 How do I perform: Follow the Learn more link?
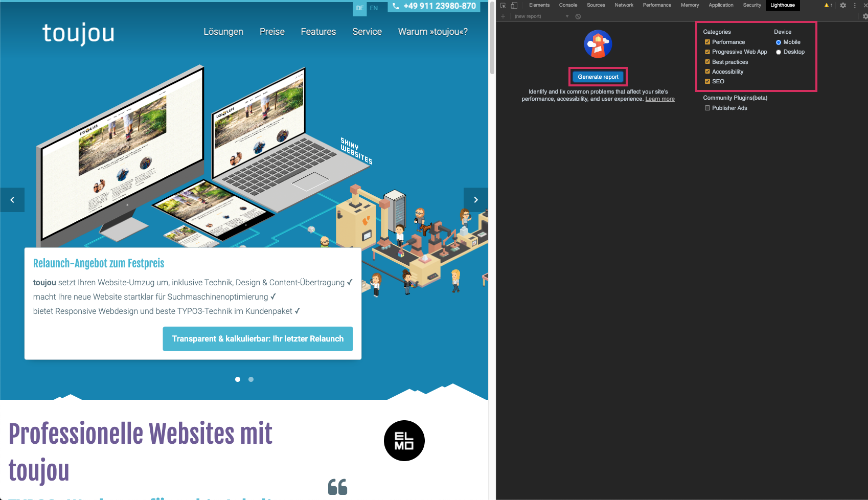[660, 99]
